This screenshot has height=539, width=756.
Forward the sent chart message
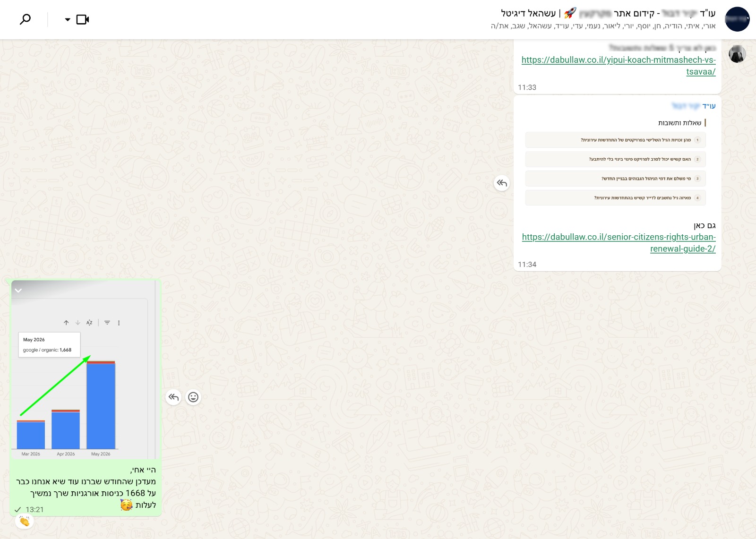(x=173, y=397)
